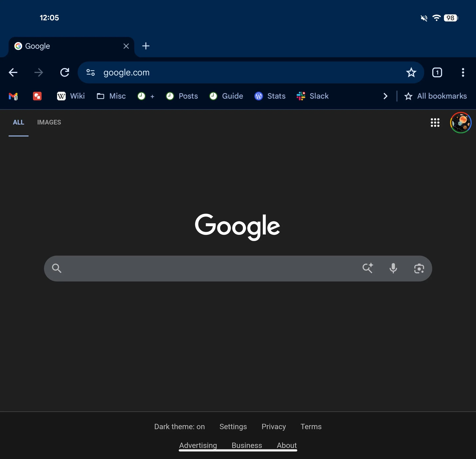The height and width of the screenshot is (459, 476).
Task: Open All bookmarks button
Action: coord(435,96)
